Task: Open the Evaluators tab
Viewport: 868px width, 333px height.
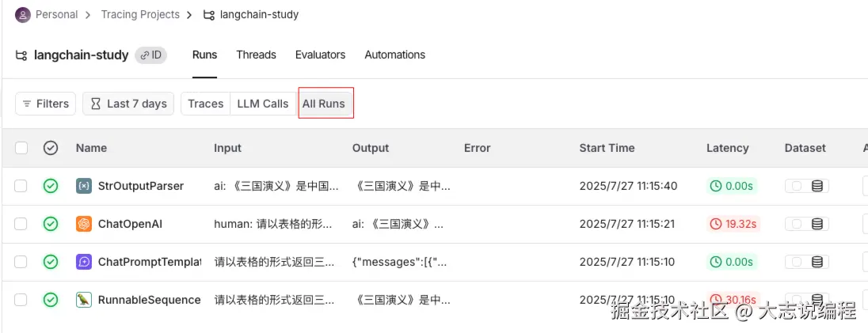Action: 320,55
